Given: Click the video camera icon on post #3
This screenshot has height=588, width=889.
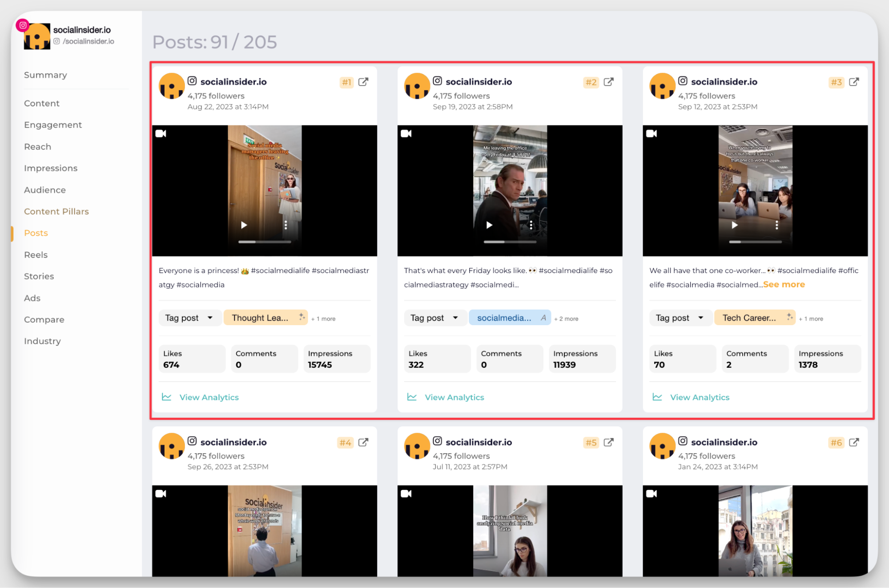Looking at the screenshot, I should click(652, 133).
